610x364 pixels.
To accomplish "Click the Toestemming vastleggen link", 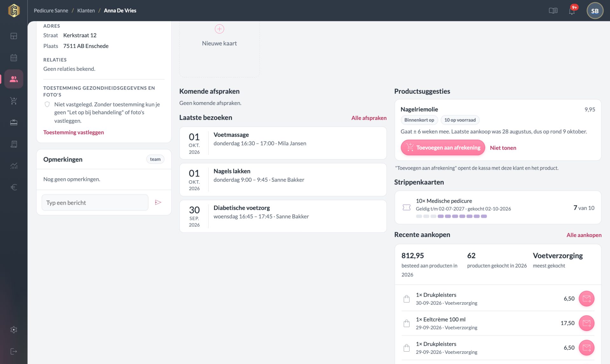I will click(73, 132).
